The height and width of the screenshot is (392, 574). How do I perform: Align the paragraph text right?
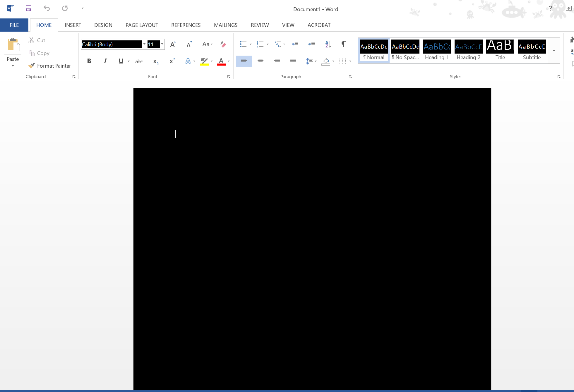(277, 61)
